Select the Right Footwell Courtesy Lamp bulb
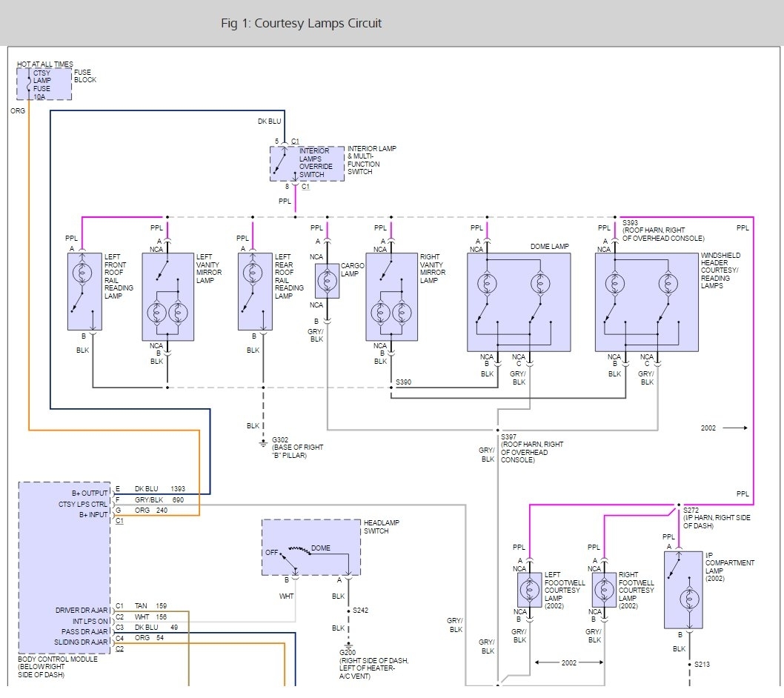 pos(604,590)
